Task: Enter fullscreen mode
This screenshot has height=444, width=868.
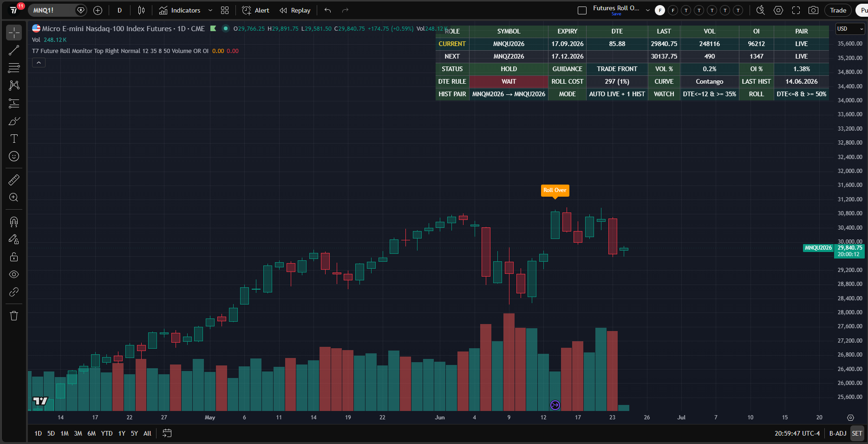Action: pos(796,10)
